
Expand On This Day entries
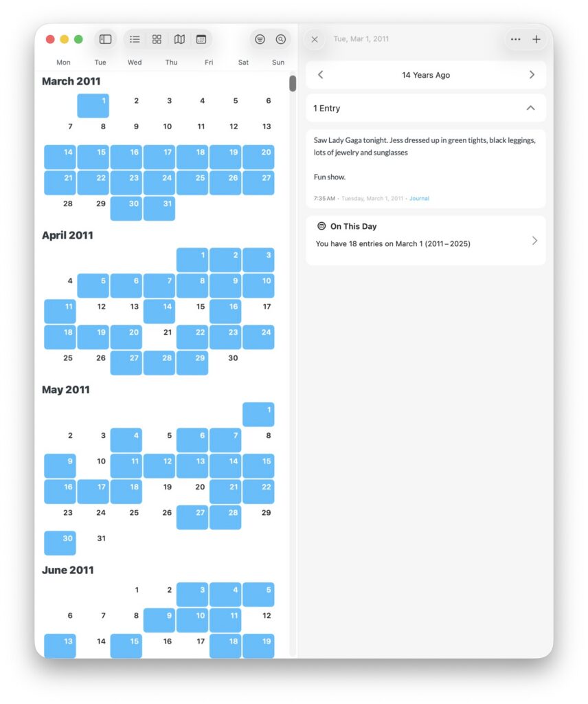click(534, 241)
